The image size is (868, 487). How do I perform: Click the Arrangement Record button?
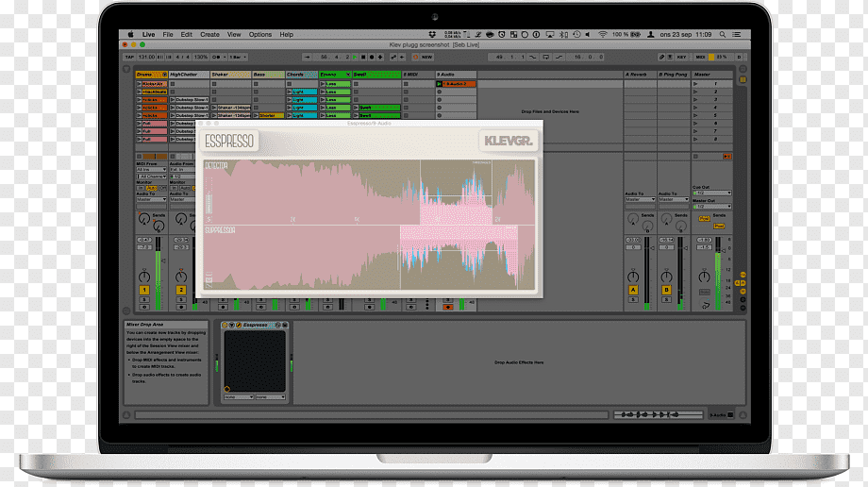click(372, 57)
